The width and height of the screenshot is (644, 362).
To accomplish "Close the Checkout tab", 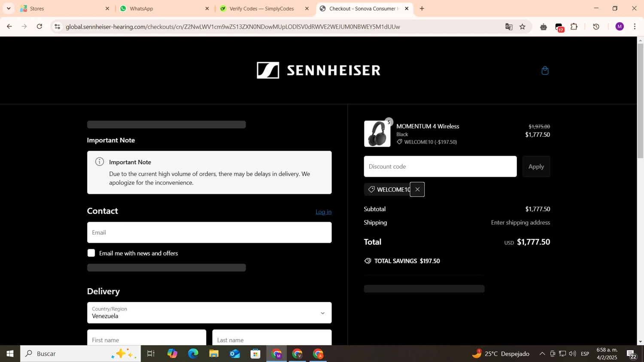I will click(407, 9).
